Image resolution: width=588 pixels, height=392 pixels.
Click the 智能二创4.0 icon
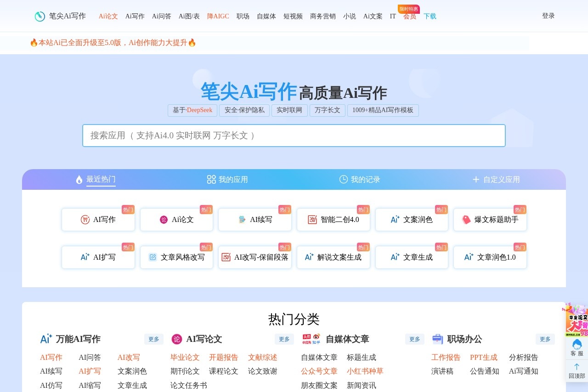click(x=312, y=220)
